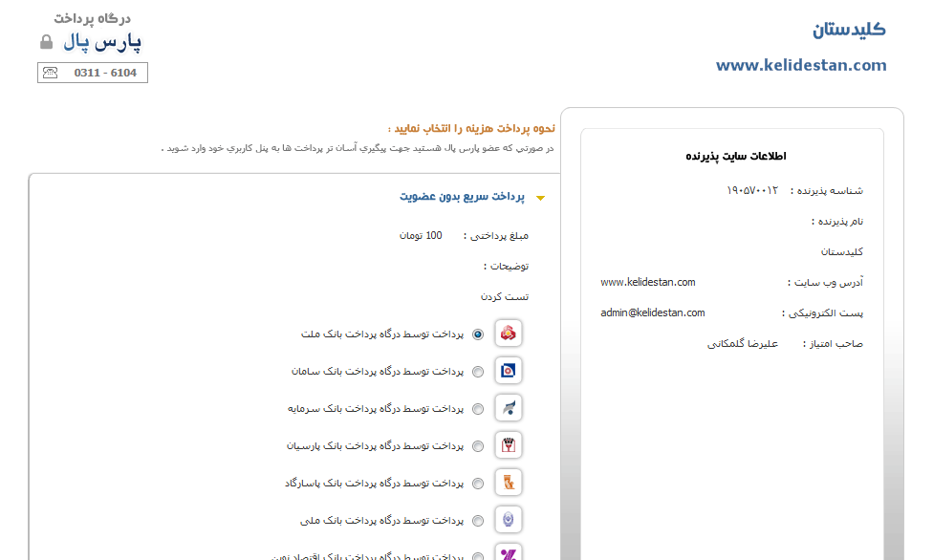Click the پرداخت توسط درگاه پرداخت بانک پارسیان label
The height and width of the screenshot is (560, 933).
pos(375,446)
